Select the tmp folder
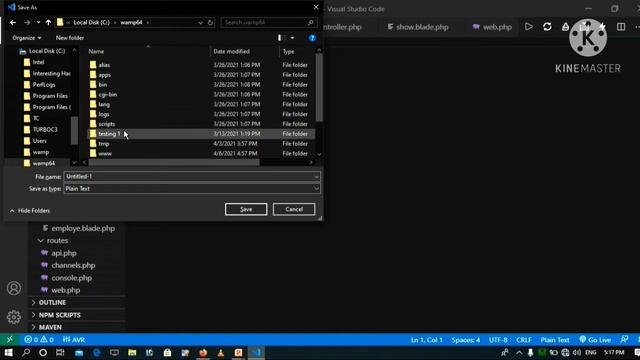 (104, 144)
